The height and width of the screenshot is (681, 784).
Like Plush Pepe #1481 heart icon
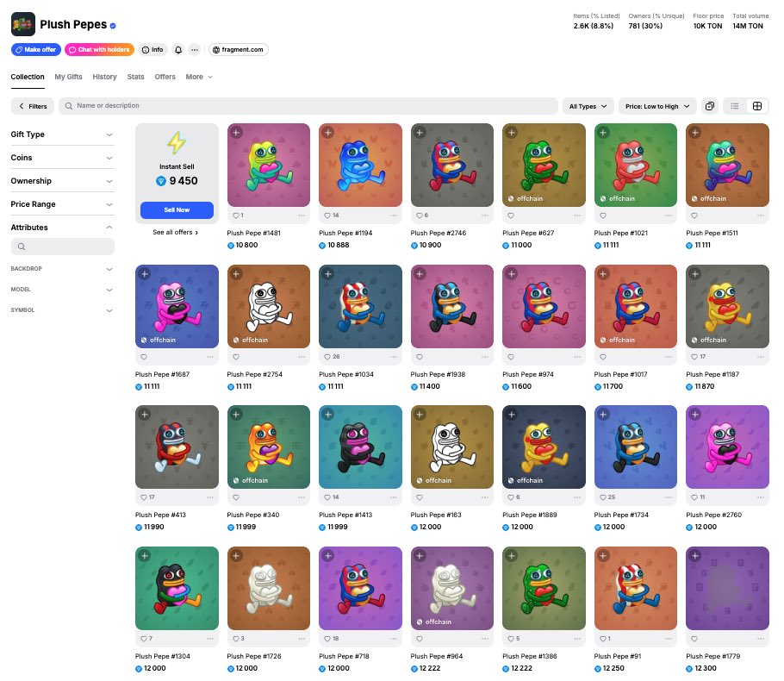click(x=236, y=216)
